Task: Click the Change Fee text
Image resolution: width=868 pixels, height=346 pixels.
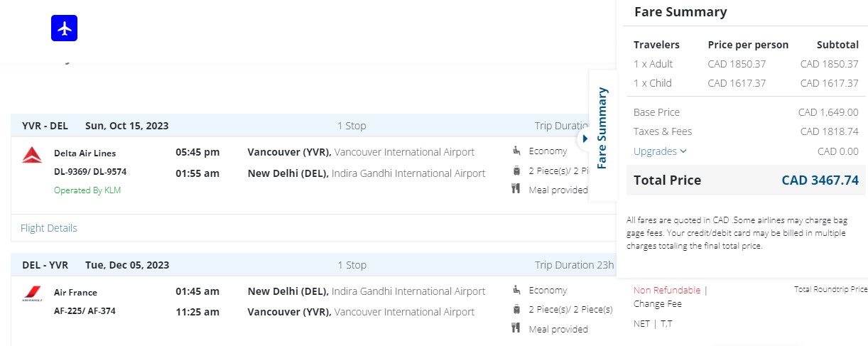Action: (658, 303)
